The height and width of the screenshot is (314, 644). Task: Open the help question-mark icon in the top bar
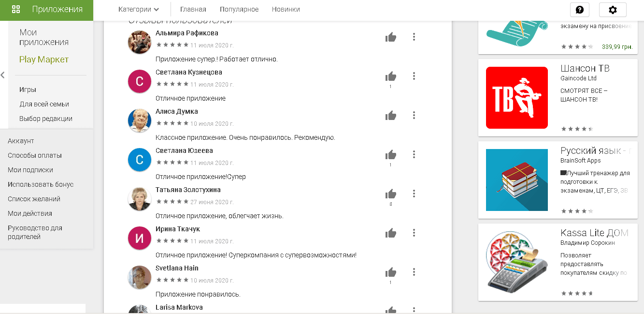(x=579, y=9)
